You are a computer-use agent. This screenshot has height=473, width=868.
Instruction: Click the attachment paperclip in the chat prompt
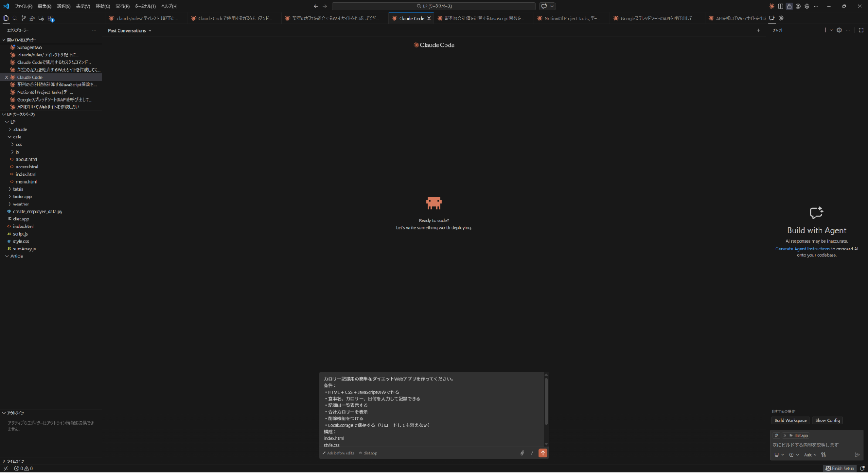click(522, 453)
